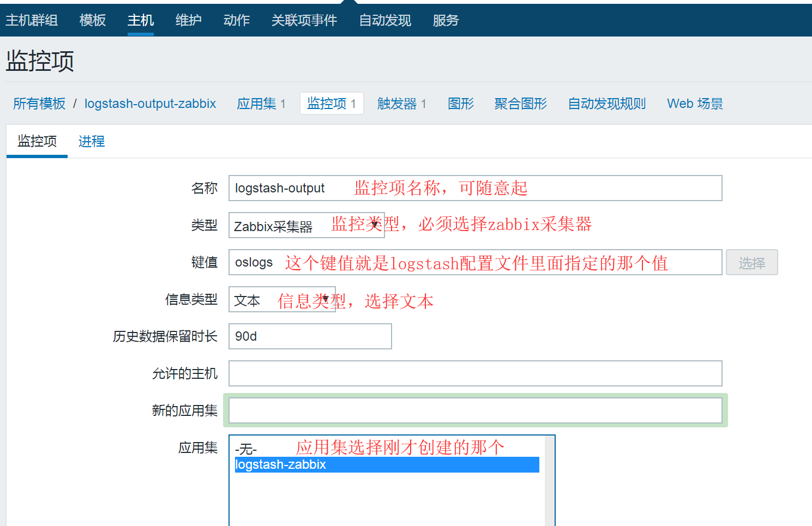Open the 模板 menu item
Screen dimensions: 812x526
pyautogui.click(x=93, y=20)
